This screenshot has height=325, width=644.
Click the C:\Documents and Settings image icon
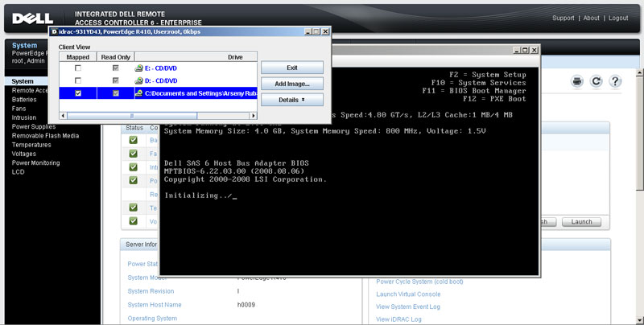(x=139, y=93)
